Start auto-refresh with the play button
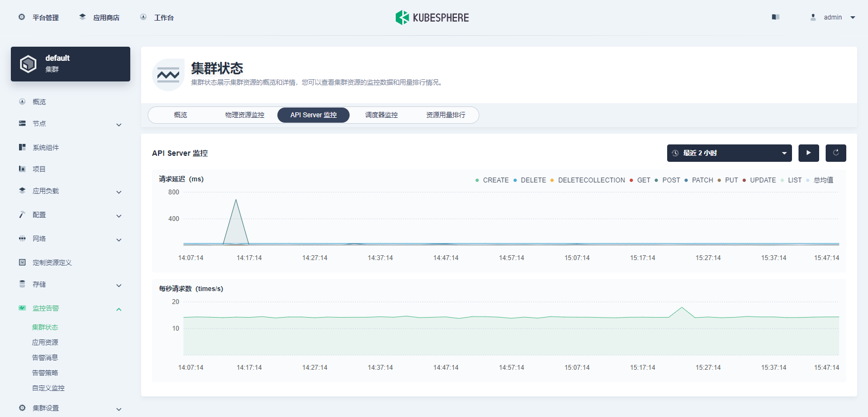The height and width of the screenshot is (417, 868). pyautogui.click(x=809, y=153)
